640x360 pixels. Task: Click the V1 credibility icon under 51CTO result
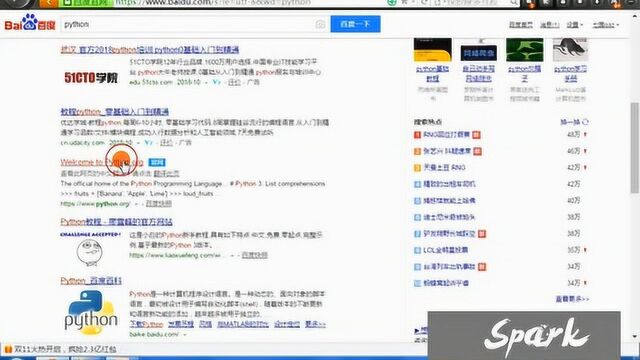click(216, 82)
